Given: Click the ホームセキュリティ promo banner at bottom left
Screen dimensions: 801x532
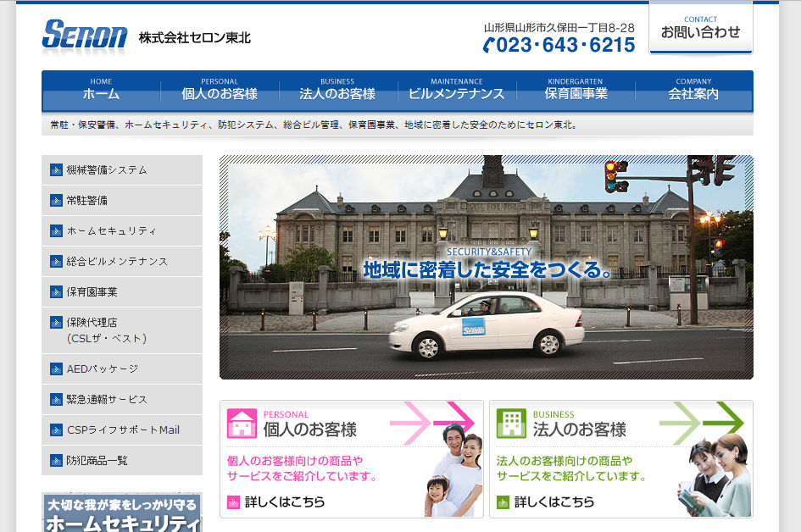Looking at the screenshot, I should tap(122, 513).
